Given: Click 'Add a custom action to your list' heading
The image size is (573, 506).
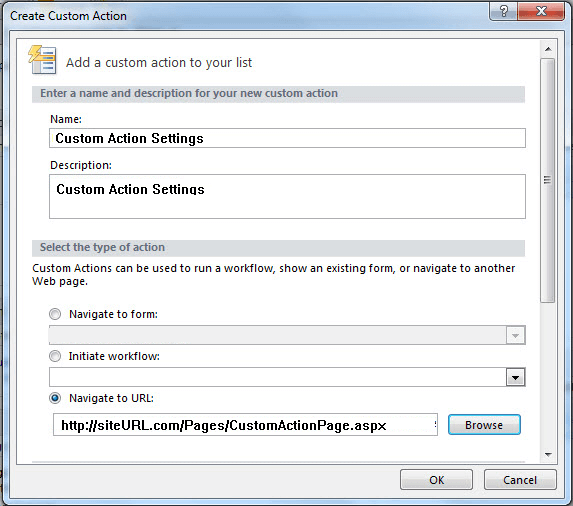Looking at the screenshot, I should pyautogui.click(x=159, y=62).
